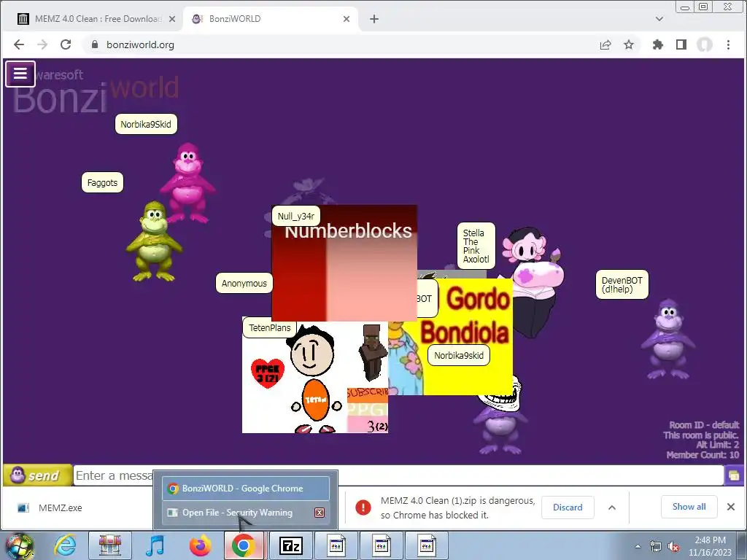Open the Windows Start menu
Image resolution: width=747 pixels, height=560 pixels.
[x=18, y=545]
